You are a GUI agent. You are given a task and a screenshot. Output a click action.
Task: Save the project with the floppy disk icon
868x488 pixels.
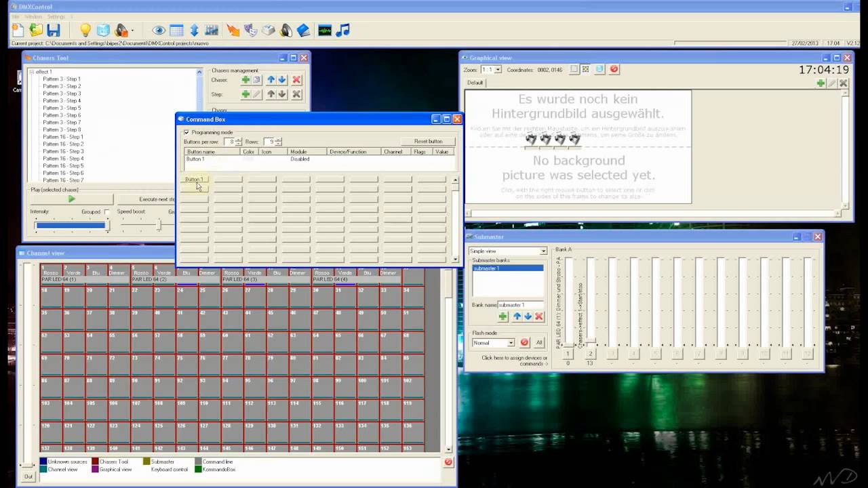pos(54,30)
